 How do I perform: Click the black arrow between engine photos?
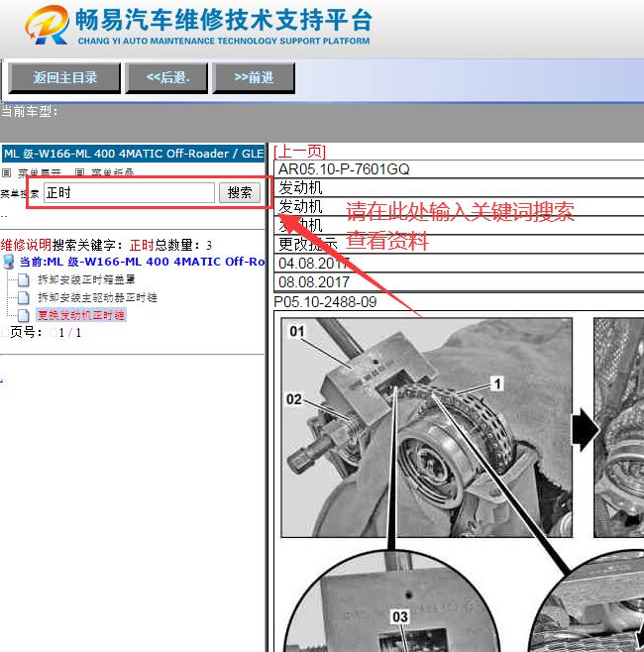click(585, 430)
